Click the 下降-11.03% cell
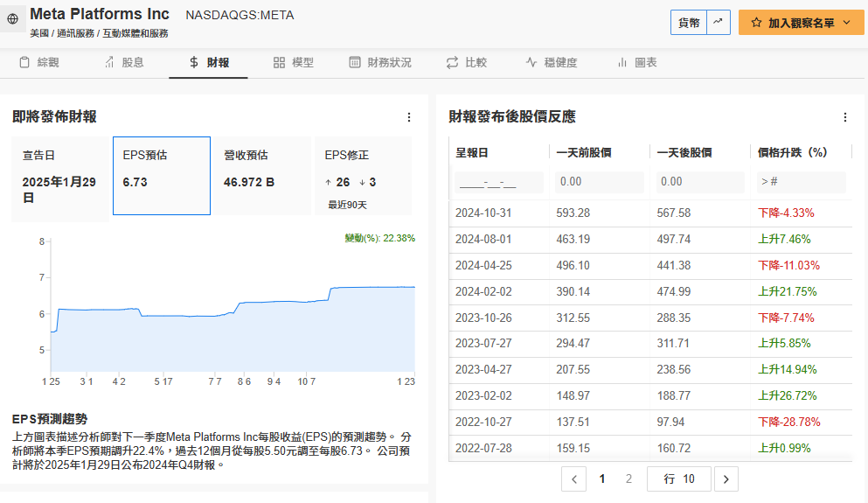Screen dimensions: 868x503 coord(788,265)
